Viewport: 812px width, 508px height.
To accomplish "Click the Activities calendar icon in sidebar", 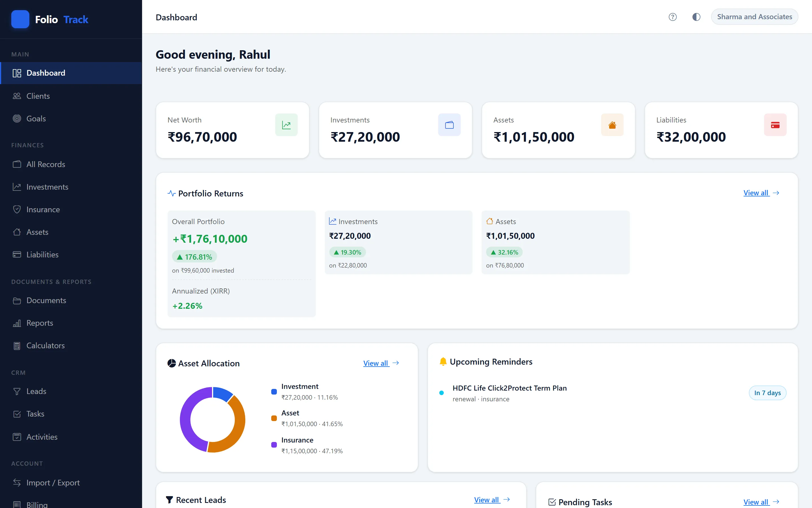I will 17,437.
